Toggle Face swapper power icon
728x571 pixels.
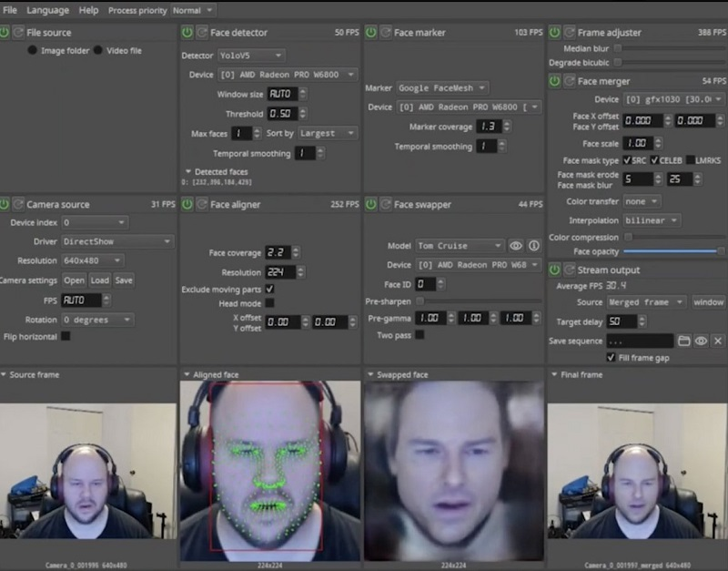click(371, 204)
